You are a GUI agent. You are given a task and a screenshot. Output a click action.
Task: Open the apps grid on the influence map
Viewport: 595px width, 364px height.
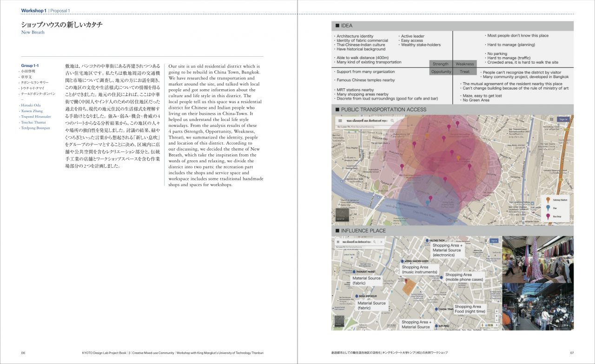click(x=485, y=241)
